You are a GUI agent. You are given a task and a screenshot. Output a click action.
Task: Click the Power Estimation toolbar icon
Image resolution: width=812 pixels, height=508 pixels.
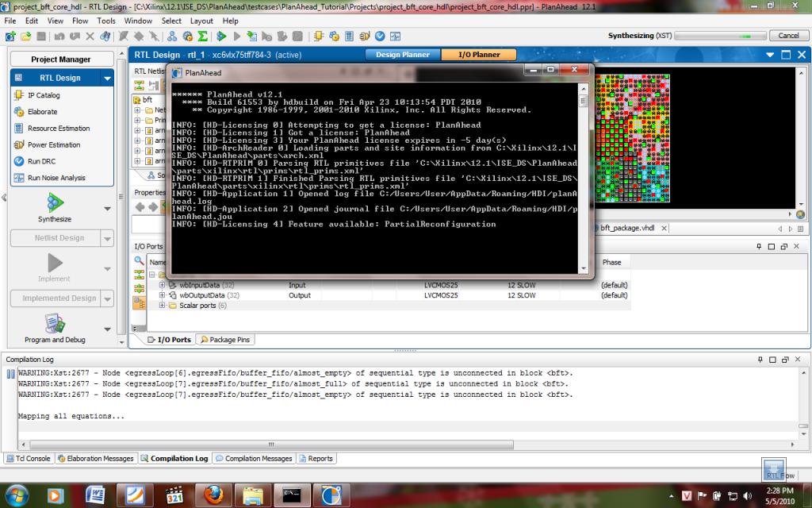(365, 37)
